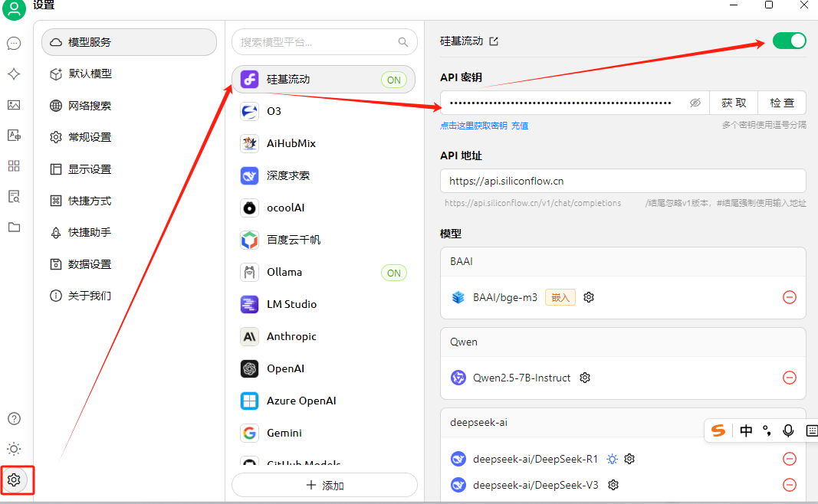Open the chat assistant sidebar icon

pyautogui.click(x=14, y=43)
